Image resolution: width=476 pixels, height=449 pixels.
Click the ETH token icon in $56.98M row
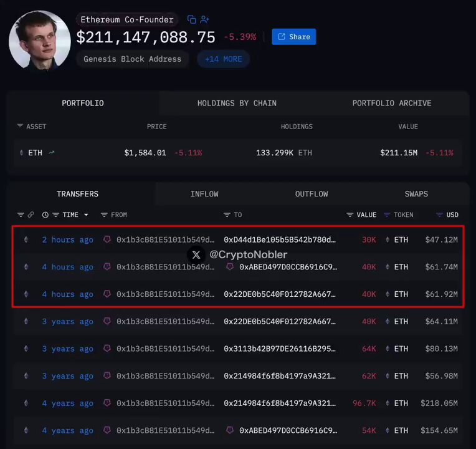click(388, 376)
